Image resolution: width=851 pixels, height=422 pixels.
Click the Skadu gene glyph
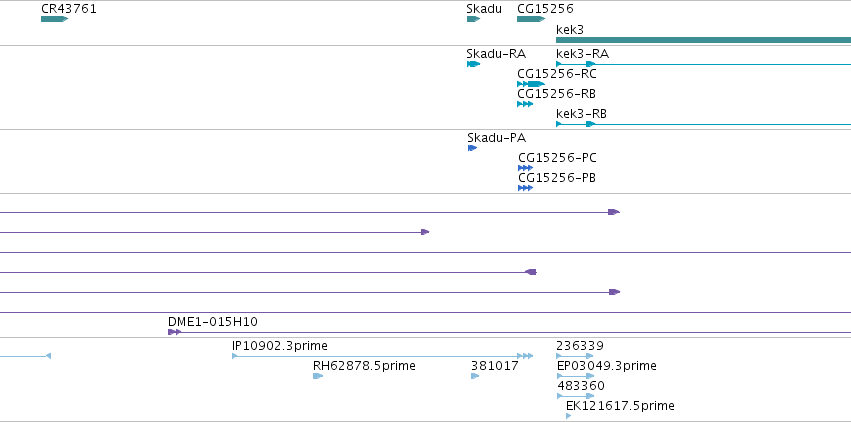click(x=473, y=19)
